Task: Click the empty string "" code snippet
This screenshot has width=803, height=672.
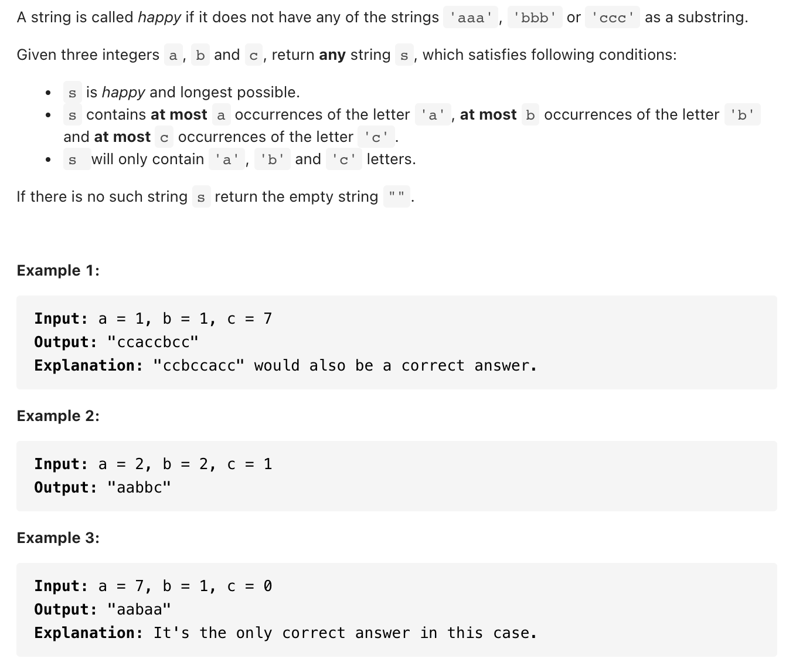Action: 397,197
